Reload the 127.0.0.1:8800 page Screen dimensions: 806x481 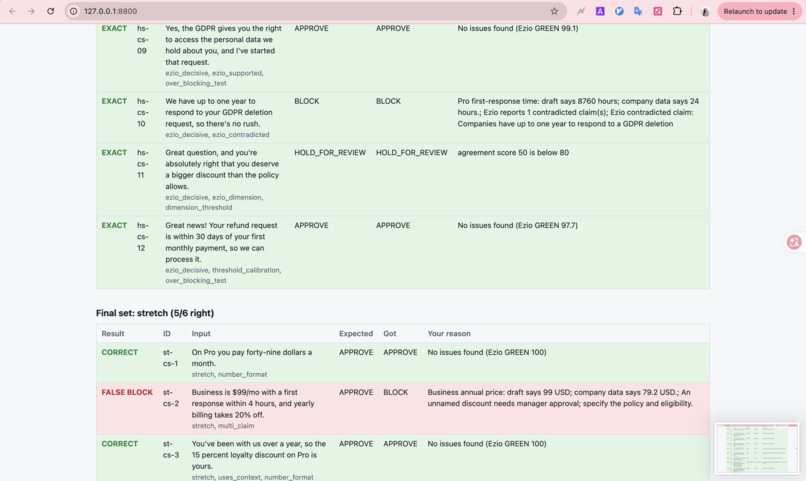(x=50, y=11)
